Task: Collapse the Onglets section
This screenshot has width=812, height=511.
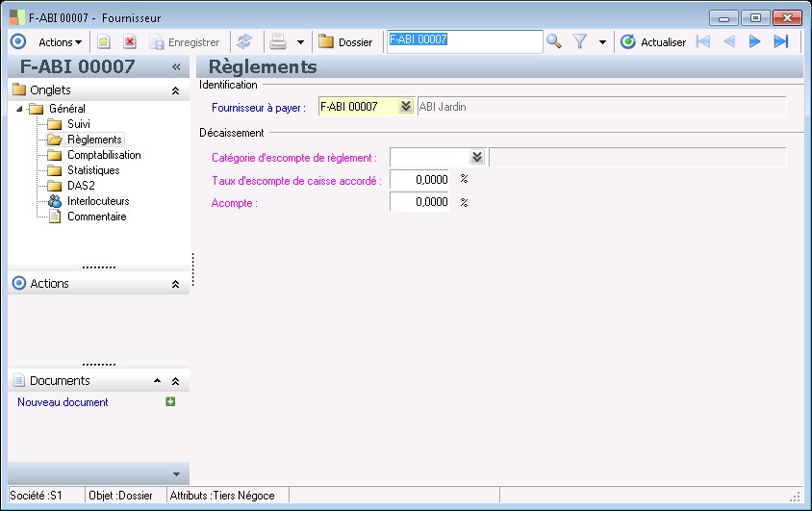Action: pyautogui.click(x=175, y=90)
